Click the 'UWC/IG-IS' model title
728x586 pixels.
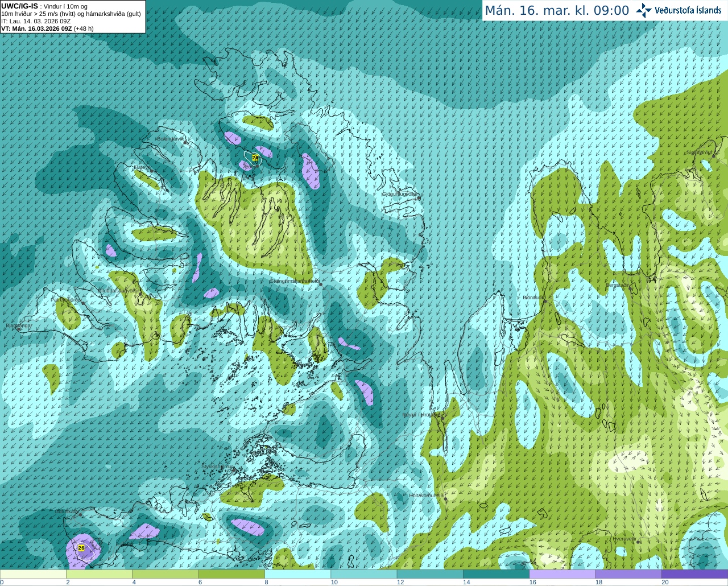click(x=19, y=6)
